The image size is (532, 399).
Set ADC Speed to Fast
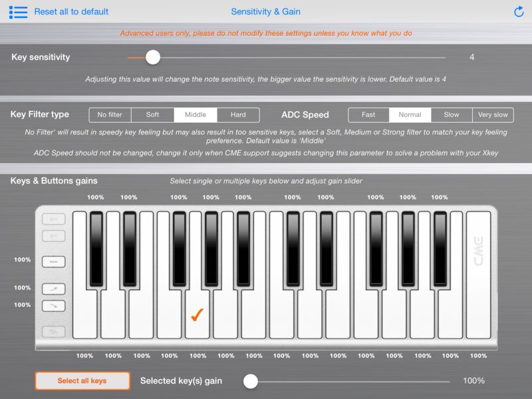point(368,115)
